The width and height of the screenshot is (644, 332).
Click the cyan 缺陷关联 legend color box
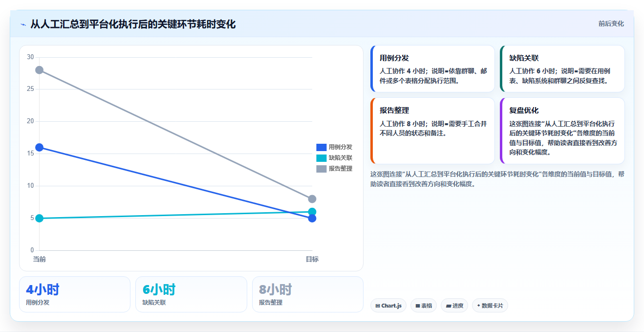point(321,157)
